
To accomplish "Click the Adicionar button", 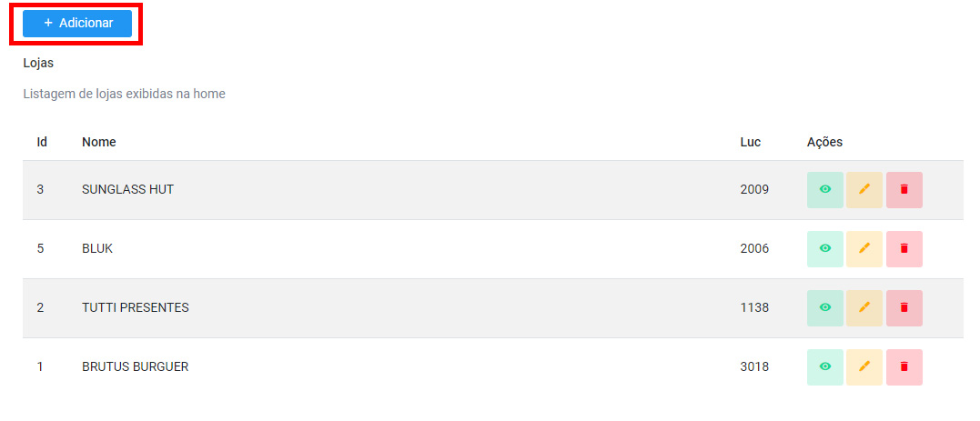I will [77, 24].
